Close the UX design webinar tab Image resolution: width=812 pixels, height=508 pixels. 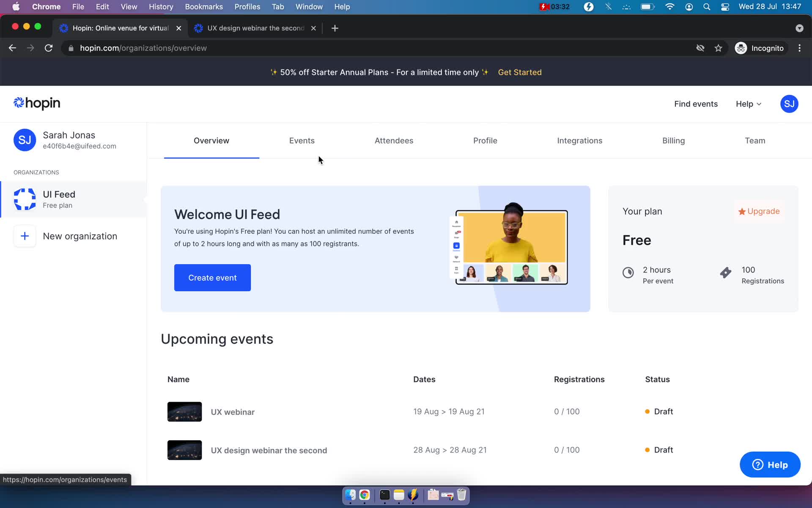pos(313,28)
